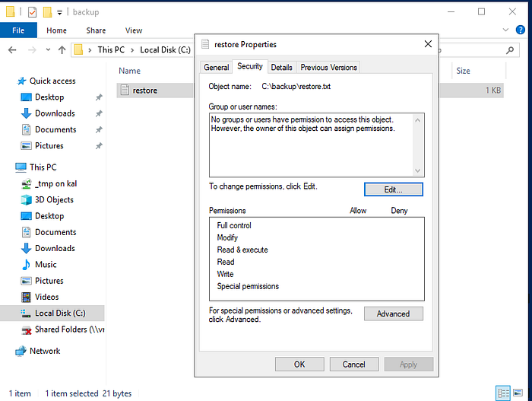This screenshot has width=532, height=401.
Task: Expand the chevron before This PC breadcrumb
Action: coord(90,50)
